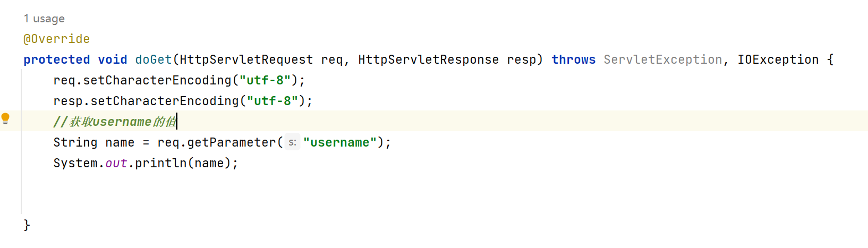Click the HttpServletResponse parameter type
The image size is (868, 248).
click(x=428, y=59)
